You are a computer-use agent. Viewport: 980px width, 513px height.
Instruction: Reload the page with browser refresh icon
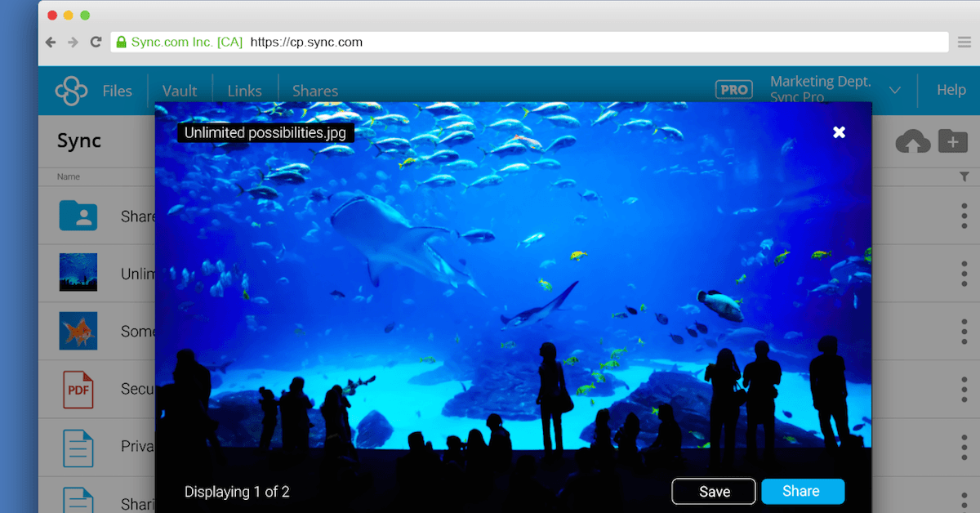(96, 42)
